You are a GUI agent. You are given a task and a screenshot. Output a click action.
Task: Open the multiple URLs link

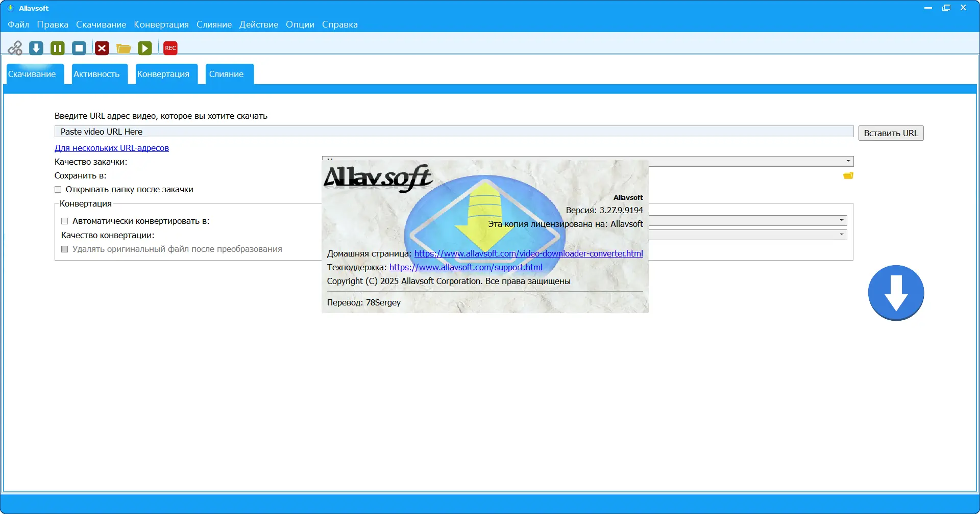tap(112, 148)
